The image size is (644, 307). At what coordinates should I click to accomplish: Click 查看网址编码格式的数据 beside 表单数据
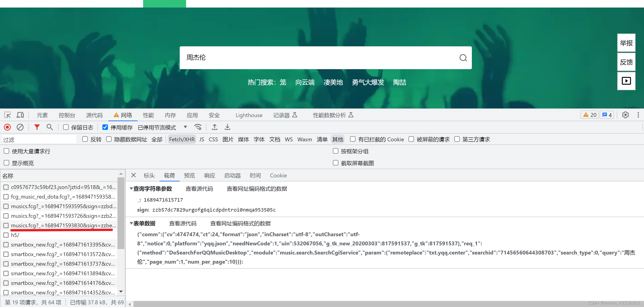click(x=240, y=223)
